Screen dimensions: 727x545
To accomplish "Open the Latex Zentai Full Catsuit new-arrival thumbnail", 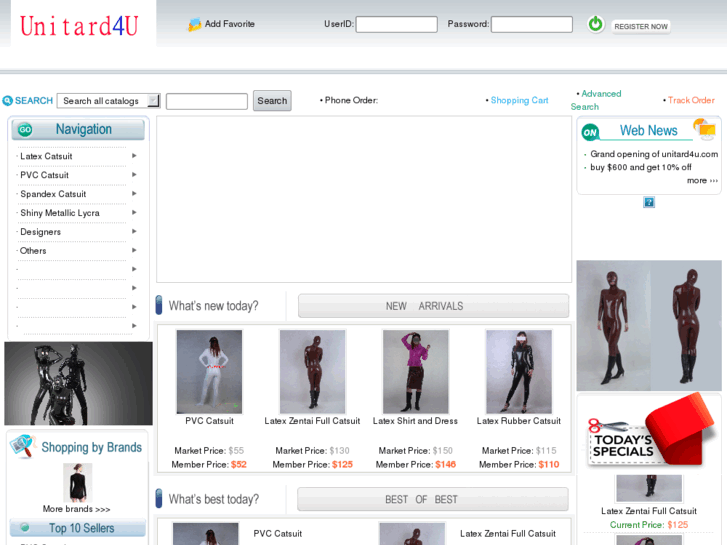I will click(x=312, y=372).
